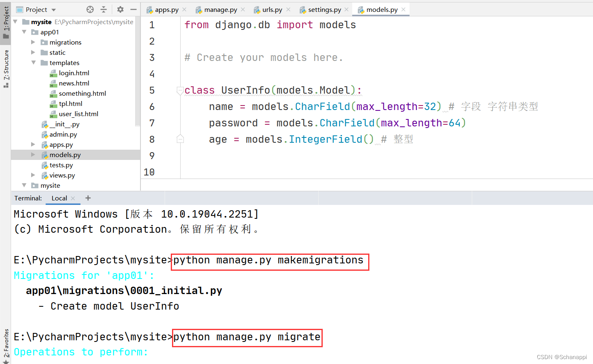Screen dimensions: 593x364
Task: Click 'Create model UserInfo' terminal output
Action: click(x=115, y=306)
